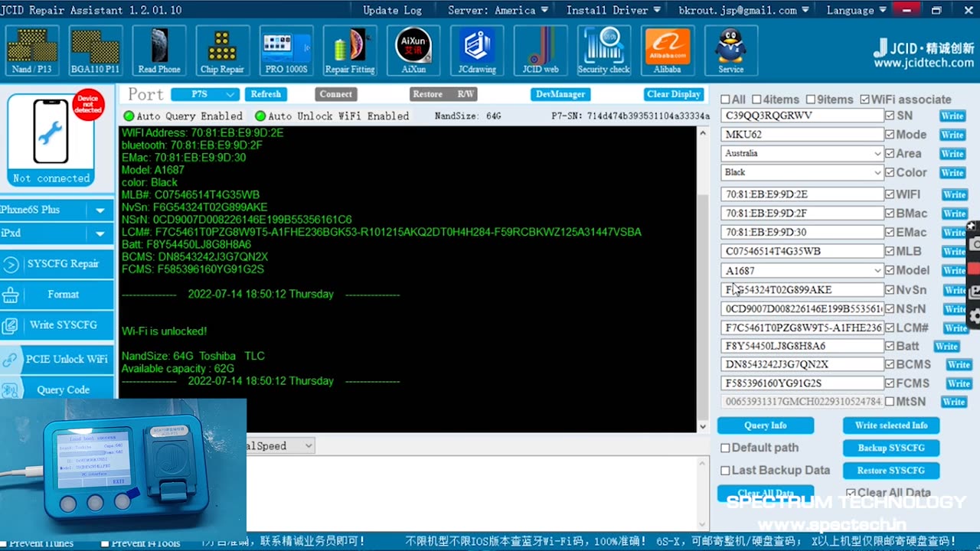
Task: Open the Install Driver dropdown
Action: (x=613, y=10)
